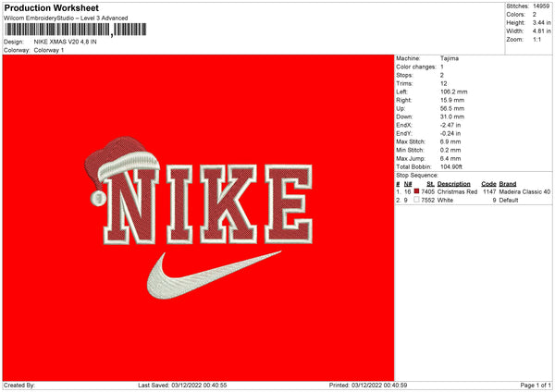Screen dimensions: 555x392
Task: Click the Production Worksheet title
Action: 51,7
